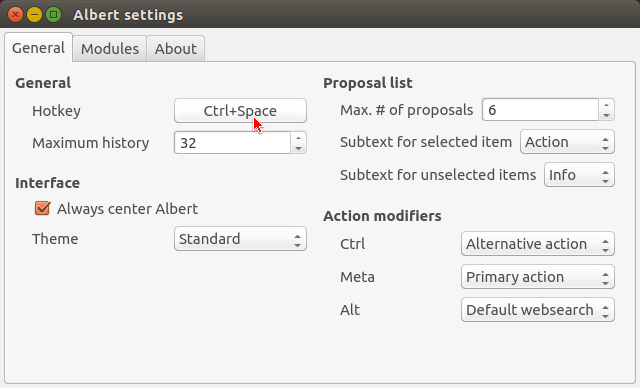Focus the Maximum history number field
This screenshot has height=388, width=640.
tap(232, 143)
